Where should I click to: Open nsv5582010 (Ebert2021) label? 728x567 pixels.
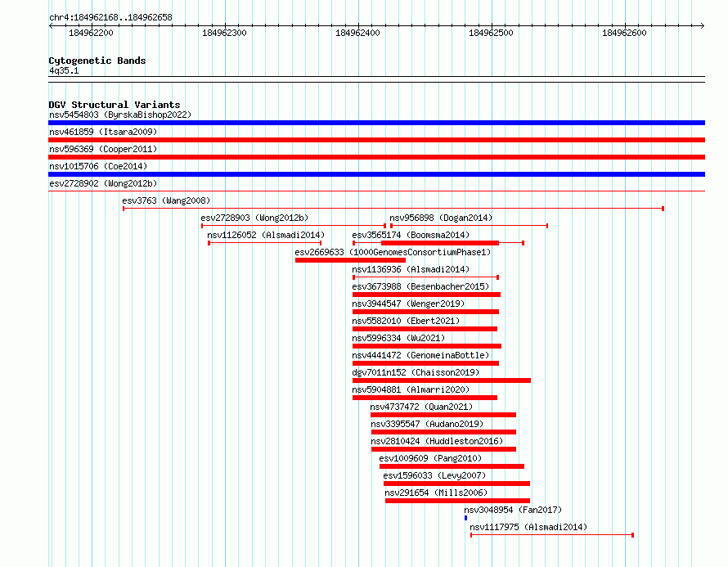[x=406, y=321]
